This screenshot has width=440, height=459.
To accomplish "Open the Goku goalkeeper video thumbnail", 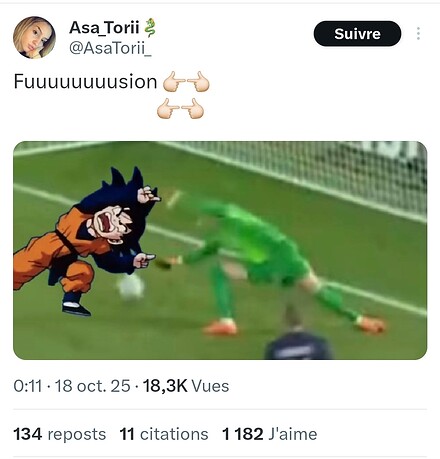I will click(x=220, y=250).
